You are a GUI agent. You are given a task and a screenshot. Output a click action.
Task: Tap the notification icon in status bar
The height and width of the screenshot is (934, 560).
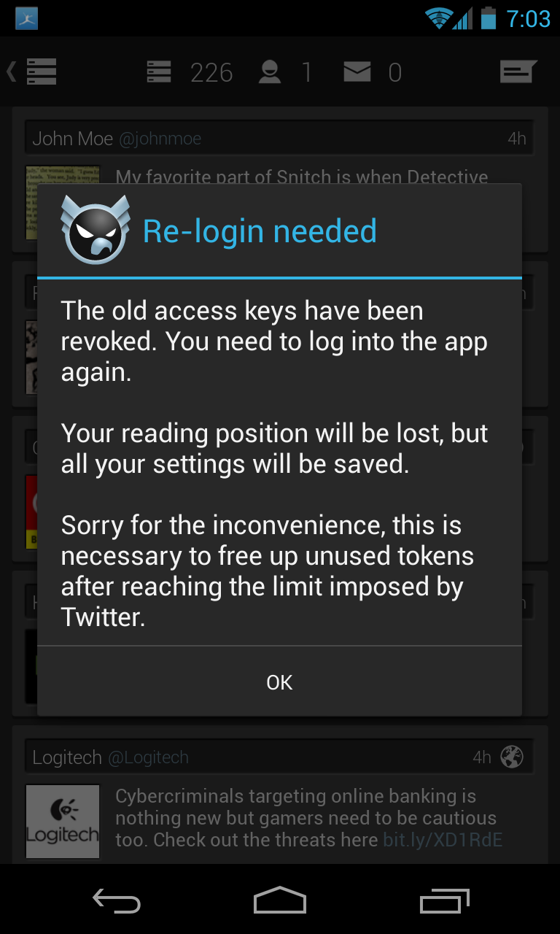(x=26, y=18)
